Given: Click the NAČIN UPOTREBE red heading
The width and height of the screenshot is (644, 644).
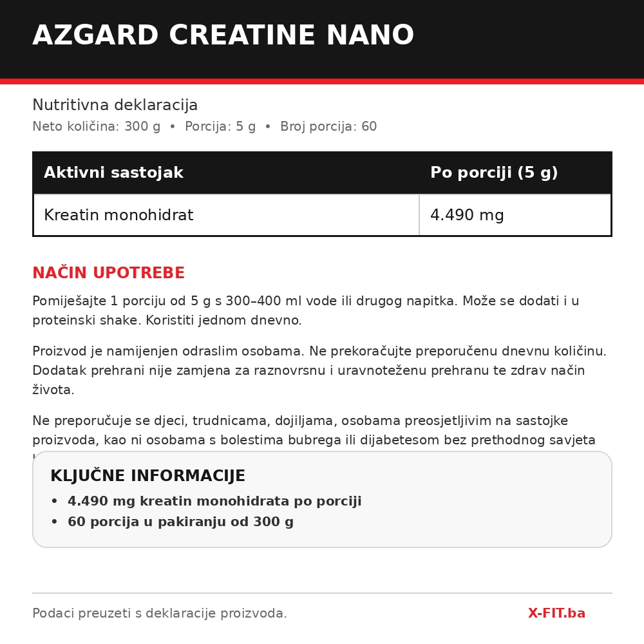Looking at the screenshot, I should point(108,272).
